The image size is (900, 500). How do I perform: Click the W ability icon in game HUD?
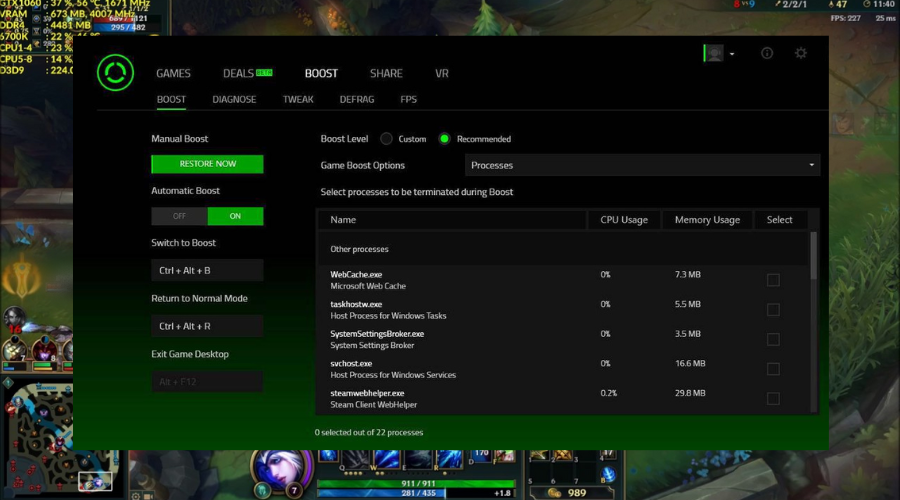(x=386, y=459)
